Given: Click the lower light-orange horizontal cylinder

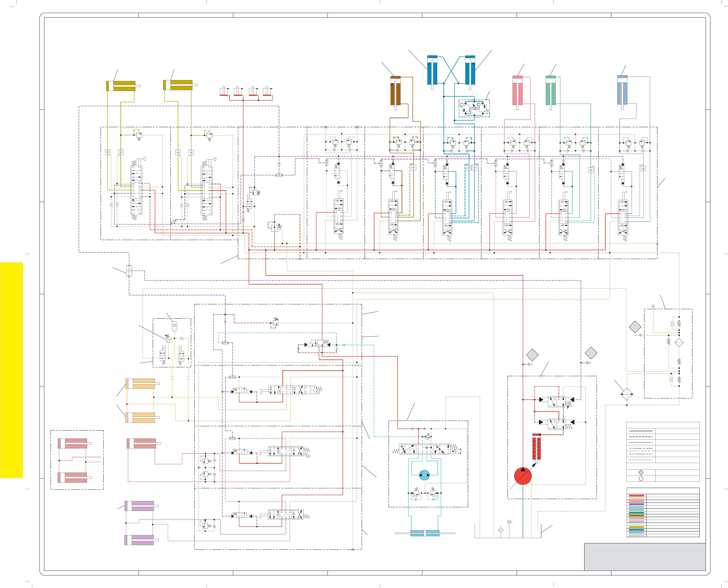Looking at the screenshot, I should 143,418.
